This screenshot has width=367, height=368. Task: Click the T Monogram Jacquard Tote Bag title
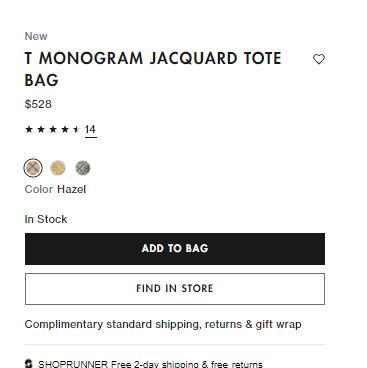coord(153,69)
